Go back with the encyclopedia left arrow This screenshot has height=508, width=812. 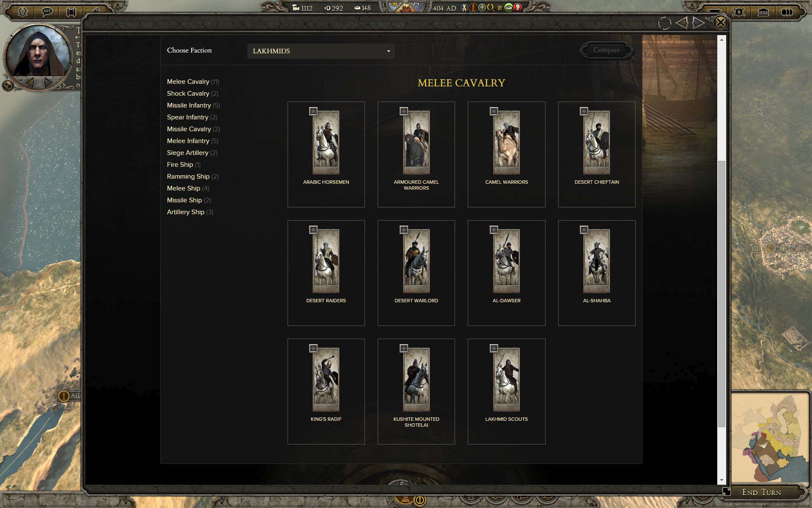coord(682,23)
